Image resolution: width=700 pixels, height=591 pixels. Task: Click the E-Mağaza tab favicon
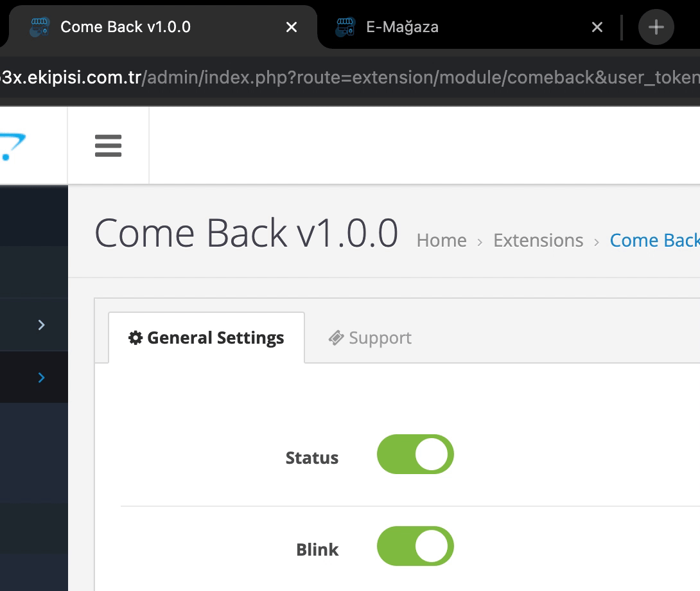click(345, 27)
